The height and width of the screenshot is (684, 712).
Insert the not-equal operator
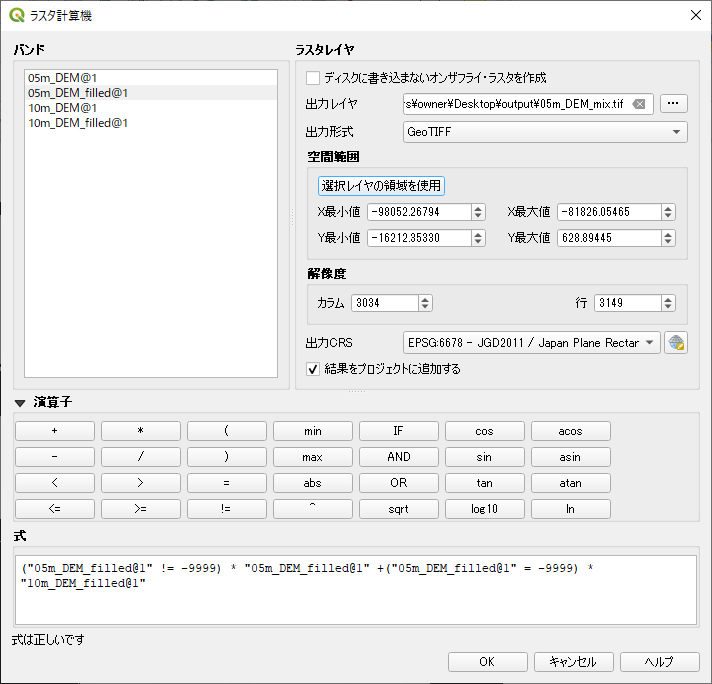227,509
